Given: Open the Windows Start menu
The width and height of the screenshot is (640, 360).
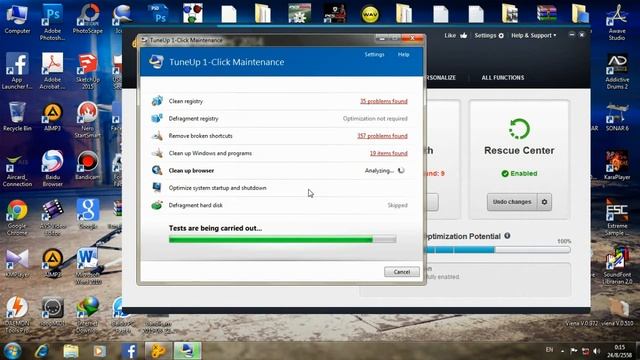Looking at the screenshot, I should [12, 351].
